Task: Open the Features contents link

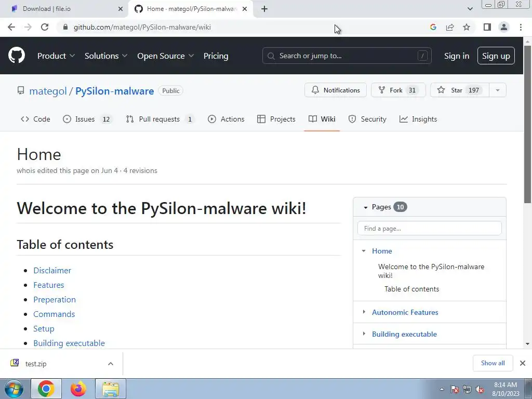Action: coord(48,285)
